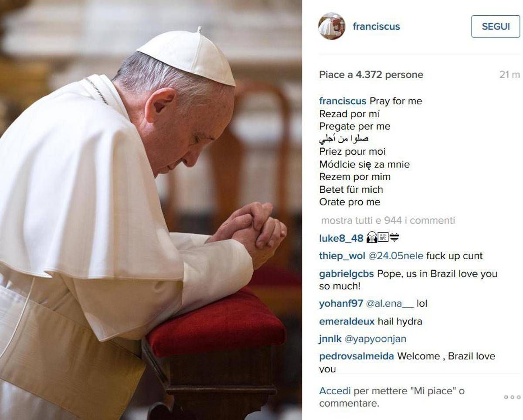The width and height of the screenshot is (523, 420).
Task: Open pedrovsalmeida's profile
Action: (357, 356)
